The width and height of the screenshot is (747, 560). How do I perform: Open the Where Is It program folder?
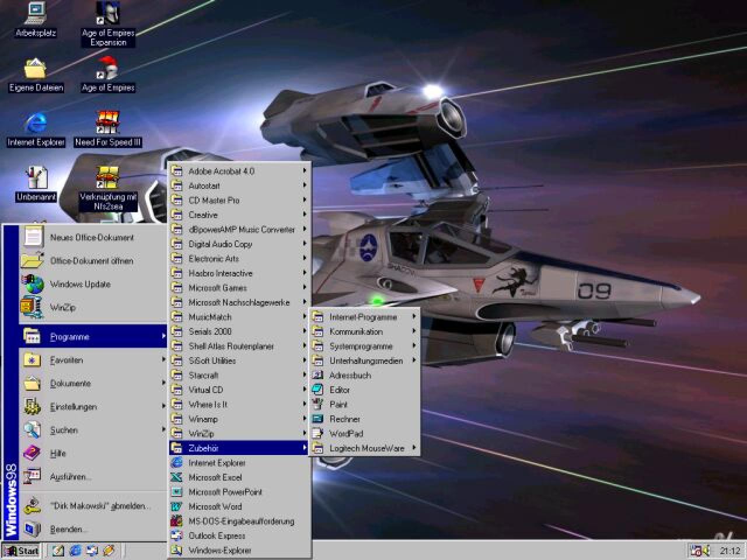(x=239, y=404)
